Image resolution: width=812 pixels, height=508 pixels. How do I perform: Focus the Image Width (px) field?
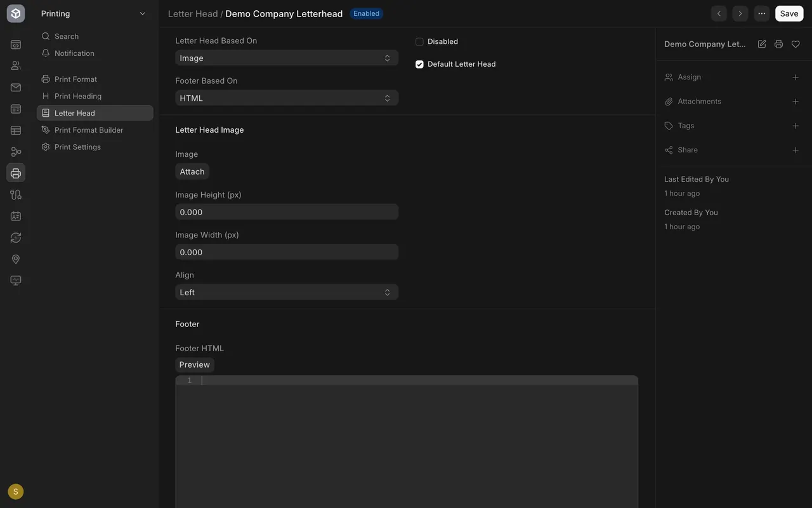click(x=287, y=252)
